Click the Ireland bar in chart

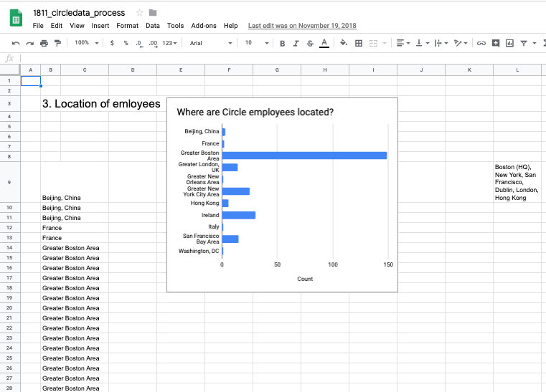tap(239, 215)
